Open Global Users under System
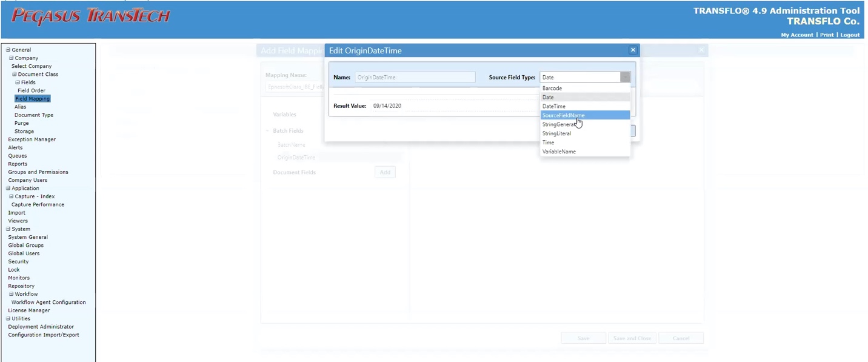Viewport: 868px width, 362px height. (24, 253)
